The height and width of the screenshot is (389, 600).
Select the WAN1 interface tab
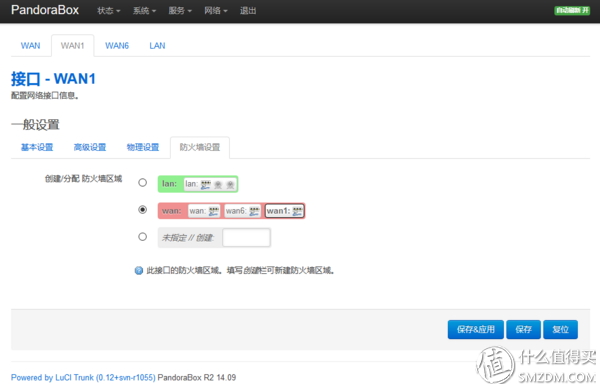[72, 46]
